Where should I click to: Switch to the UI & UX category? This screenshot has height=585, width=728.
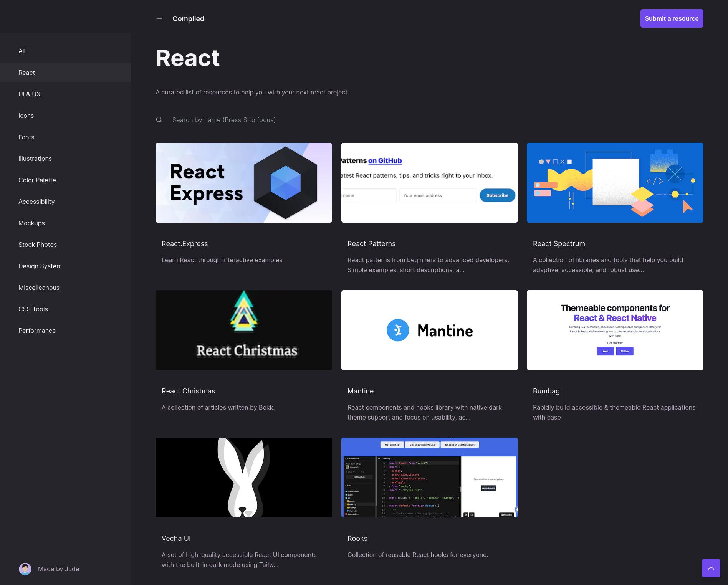tap(30, 94)
